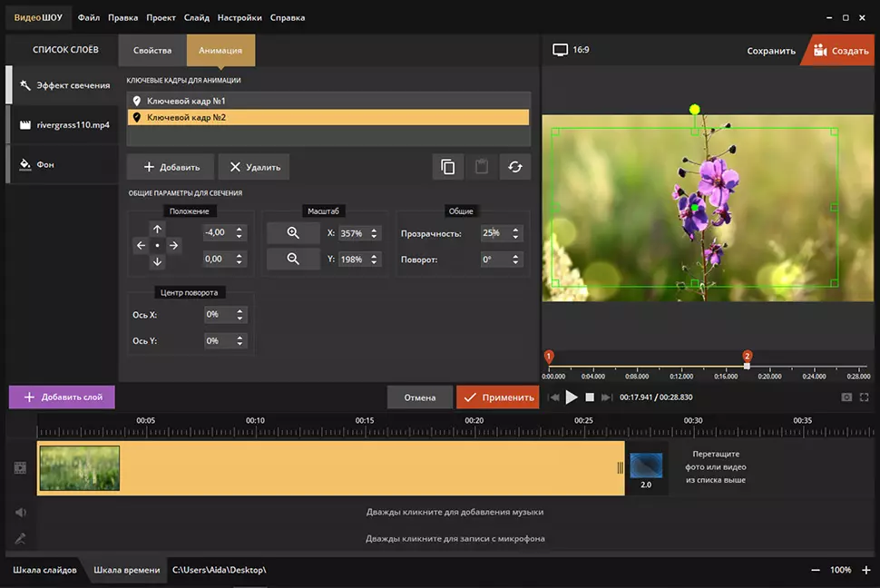
Task: Jump to next frame in preview
Action: [606, 397]
